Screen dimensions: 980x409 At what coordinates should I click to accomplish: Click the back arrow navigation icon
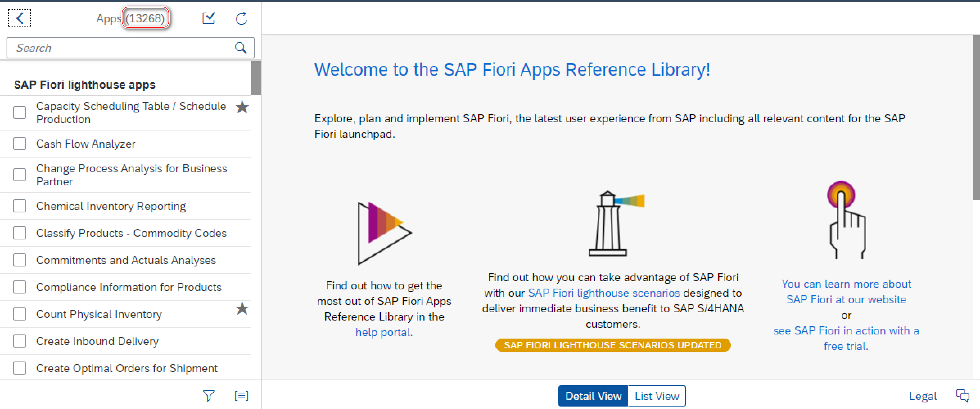pos(20,18)
